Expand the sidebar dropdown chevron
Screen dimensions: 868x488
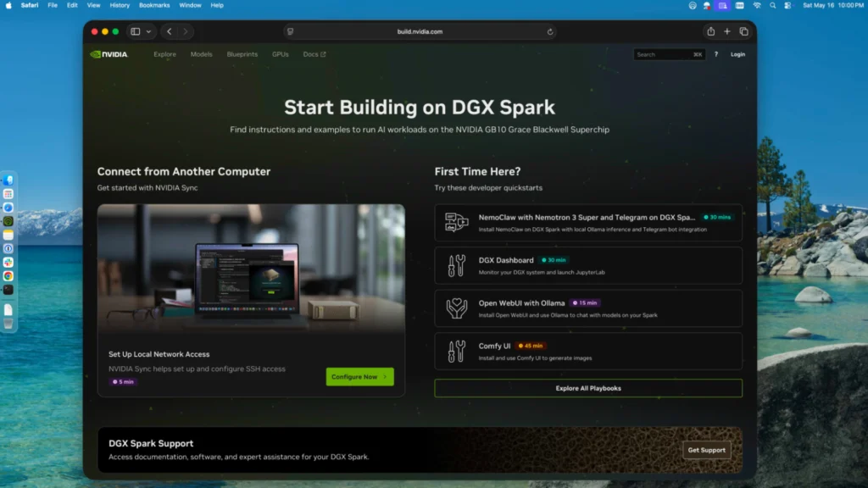pos(148,31)
